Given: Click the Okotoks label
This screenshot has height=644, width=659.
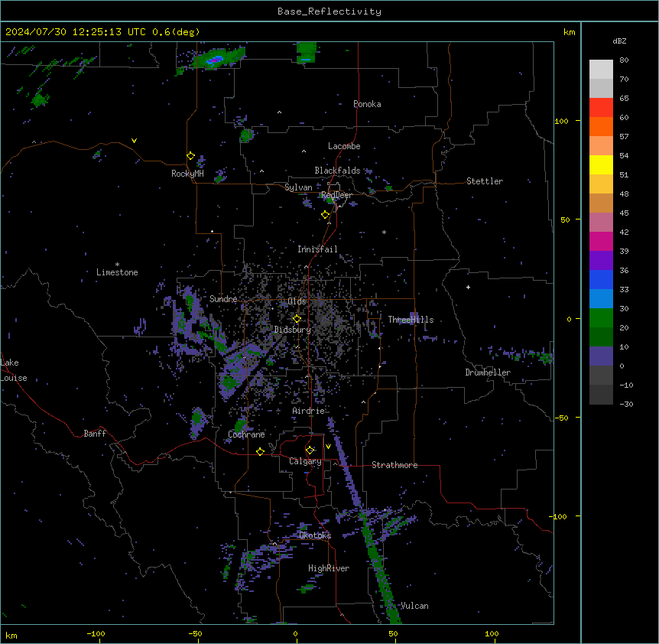Looking at the screenshot, I should pos(315,535).
